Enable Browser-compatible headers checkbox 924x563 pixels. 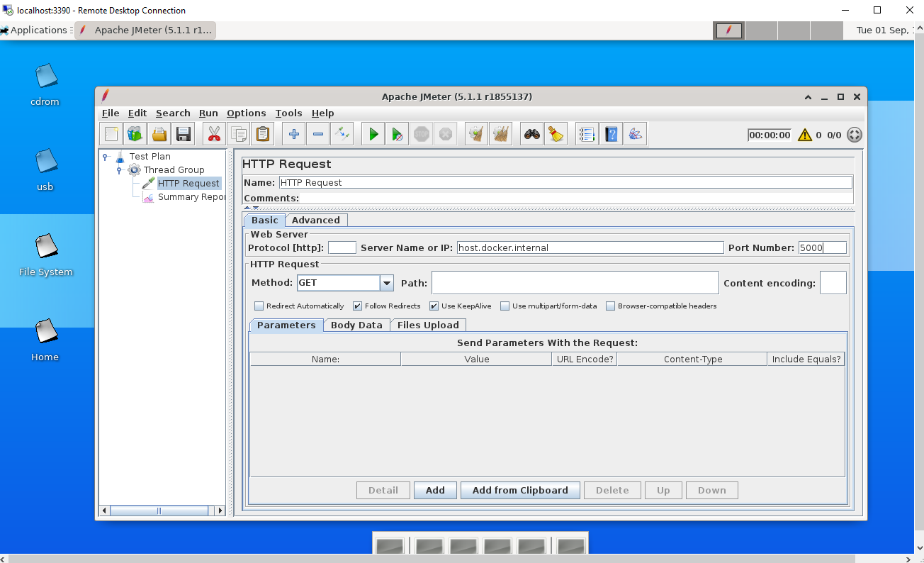click(x=610, y=306)
